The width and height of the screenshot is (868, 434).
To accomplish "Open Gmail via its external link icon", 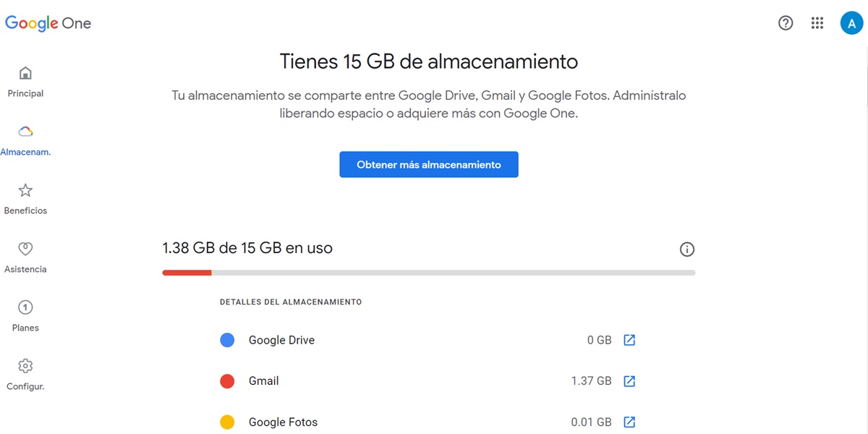I will (629, 381).
